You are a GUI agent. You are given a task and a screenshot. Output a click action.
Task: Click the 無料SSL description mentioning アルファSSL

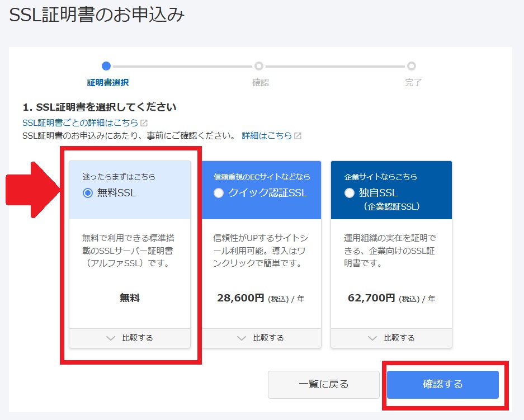128,251
